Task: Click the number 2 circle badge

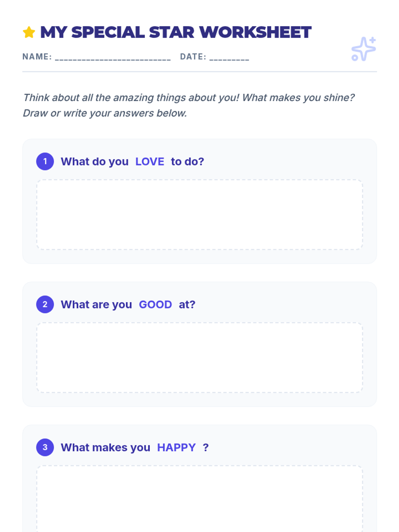Action: [x=45, y=304]
